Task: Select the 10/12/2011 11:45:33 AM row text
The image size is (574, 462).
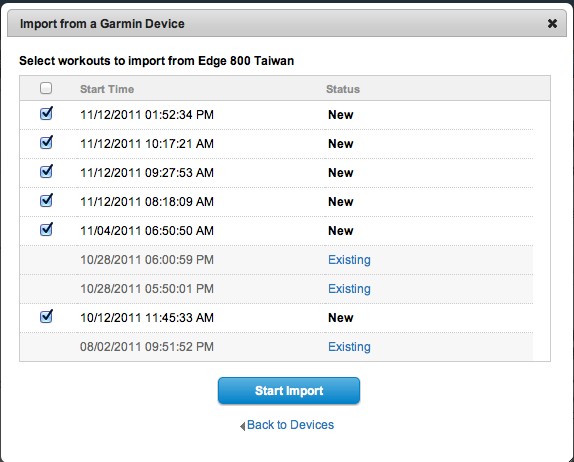Action: 147,318
